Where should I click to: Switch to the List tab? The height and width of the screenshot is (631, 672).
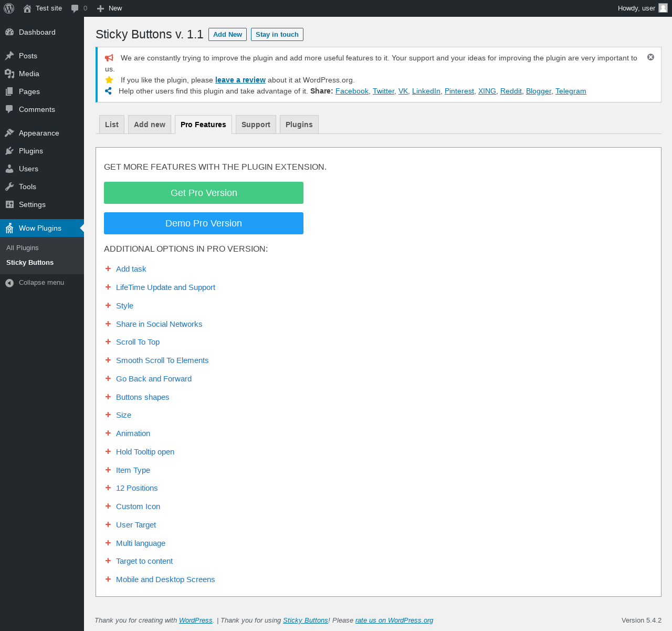tap(112, 125)
